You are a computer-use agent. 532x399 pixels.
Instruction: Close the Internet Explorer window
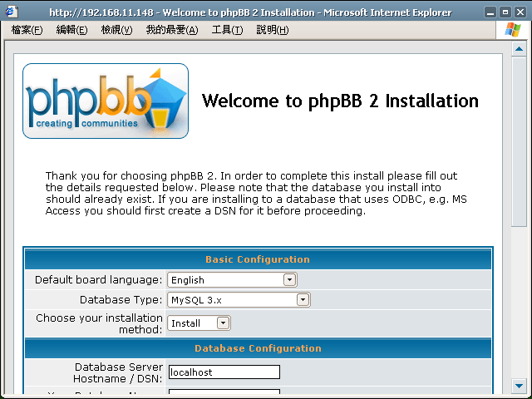click(520, 12)
